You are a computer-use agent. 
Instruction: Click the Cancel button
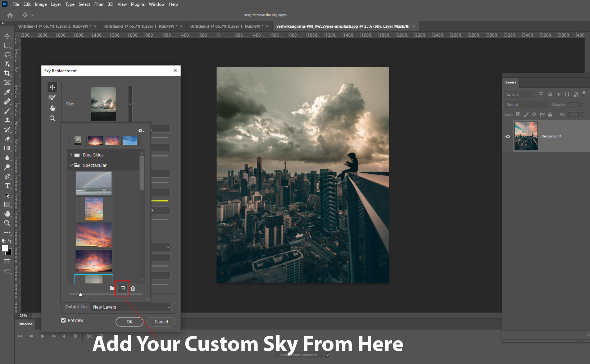pyautogui.click(x=161, y=322)
